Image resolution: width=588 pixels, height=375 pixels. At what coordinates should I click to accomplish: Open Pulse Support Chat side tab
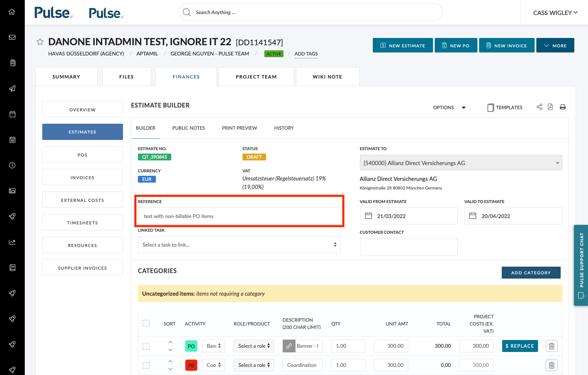click(581, 265)
